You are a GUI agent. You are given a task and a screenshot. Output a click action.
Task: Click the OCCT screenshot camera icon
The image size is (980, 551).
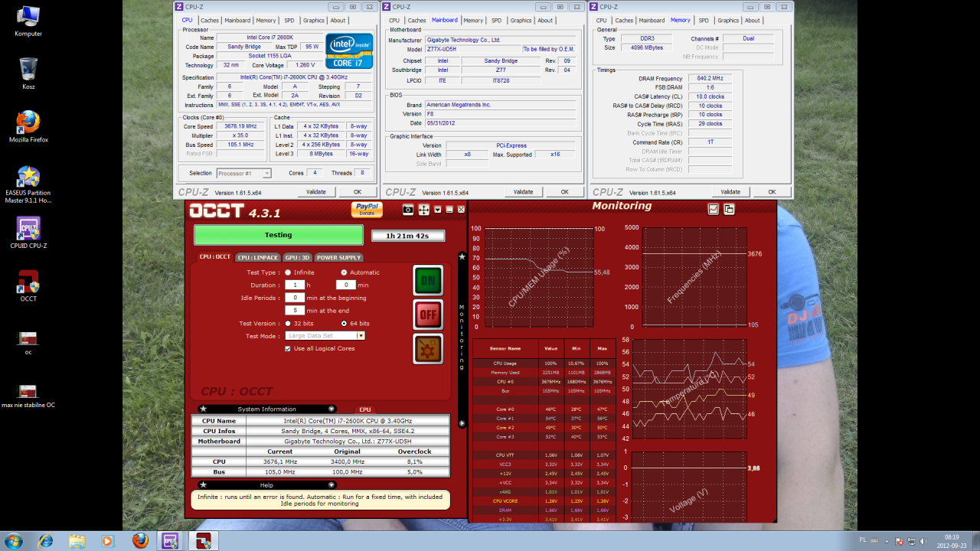408,210
